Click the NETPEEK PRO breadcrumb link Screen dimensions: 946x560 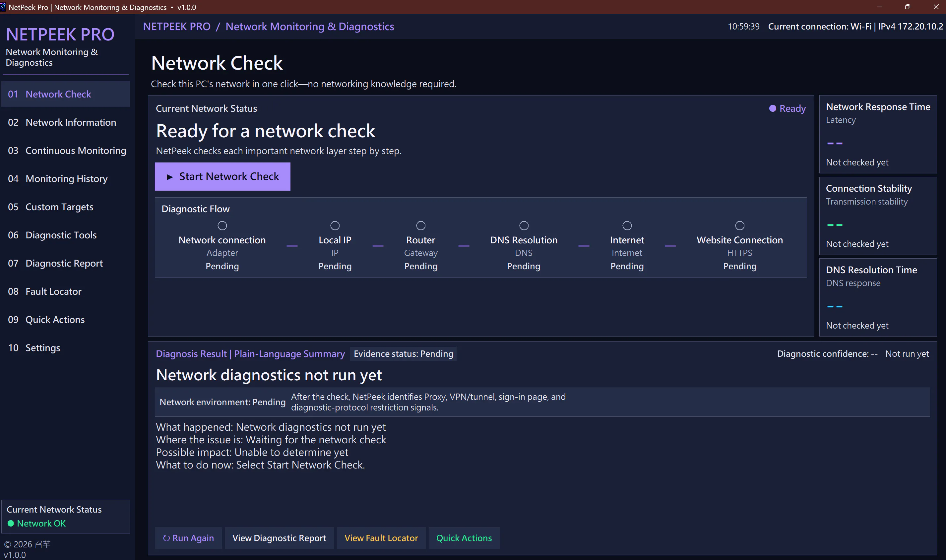177,27
